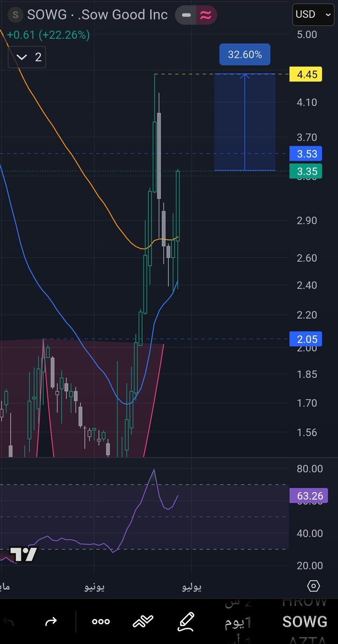Viewport: 338px width, 644px height.
Task: Tap the pink wavy lines icon
Action: coord(206,16)
